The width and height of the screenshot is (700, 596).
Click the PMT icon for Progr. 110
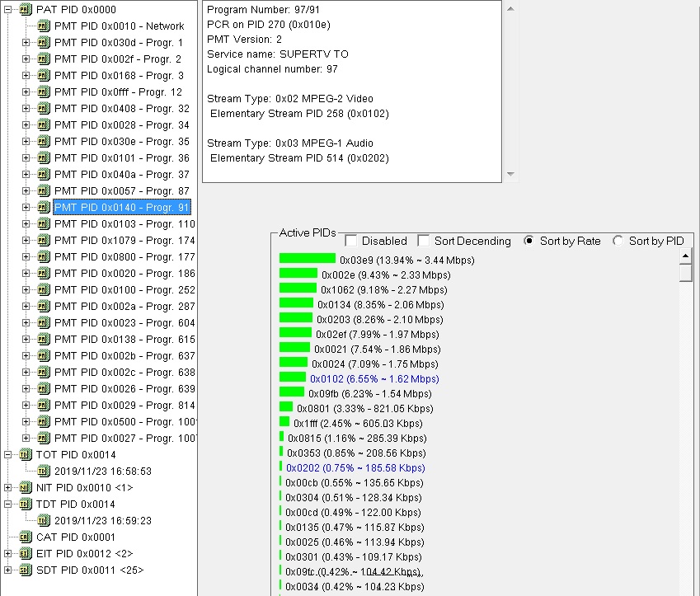tap(44, 223)
